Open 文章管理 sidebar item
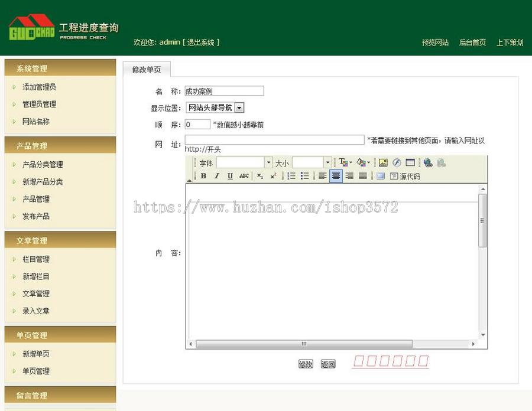Screen dimensions: 532x411 click(x=36, y=293)
